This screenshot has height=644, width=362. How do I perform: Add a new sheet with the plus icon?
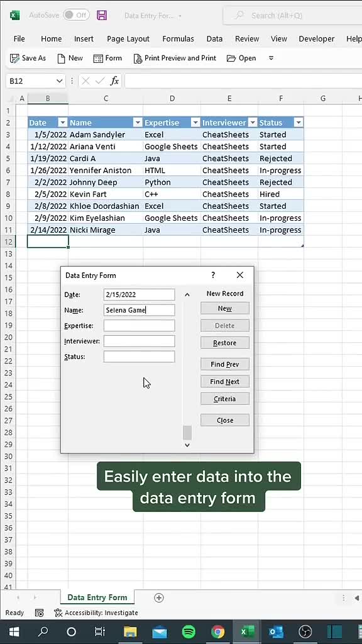tap(159, 597)
